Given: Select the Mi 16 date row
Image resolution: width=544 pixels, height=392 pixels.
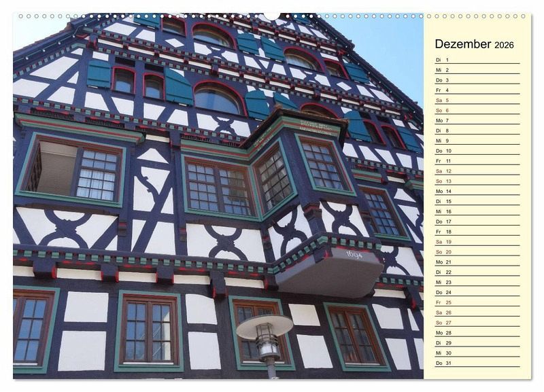Looking at the screenshot, I should pyautogui.click(x=477, y=211).
